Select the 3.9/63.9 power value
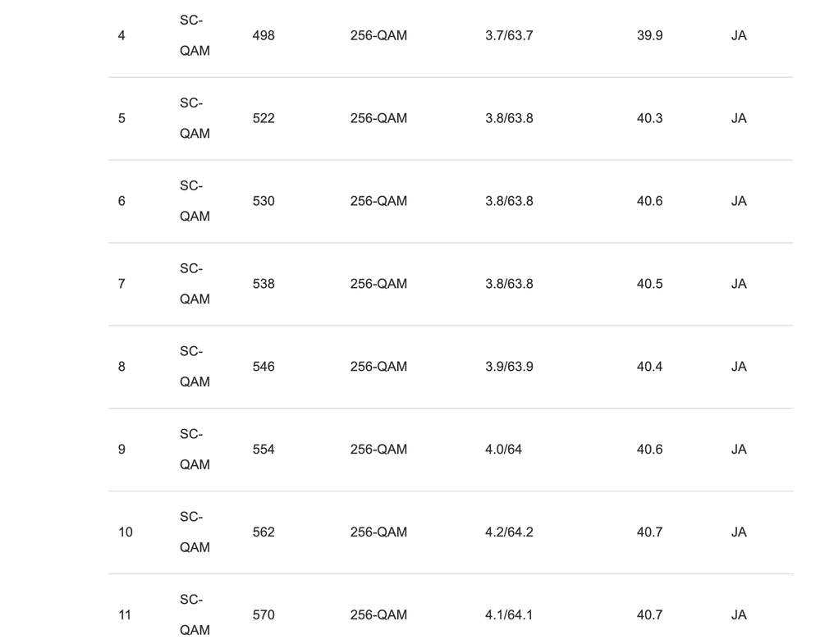820x644 pixels. [x=509, y=368]
